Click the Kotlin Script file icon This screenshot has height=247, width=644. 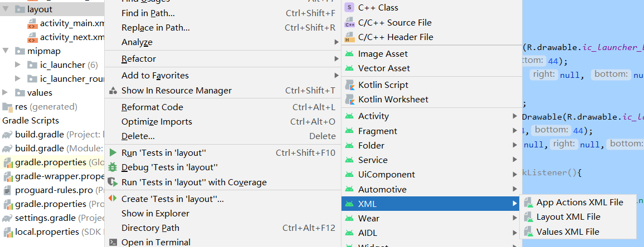350,85
